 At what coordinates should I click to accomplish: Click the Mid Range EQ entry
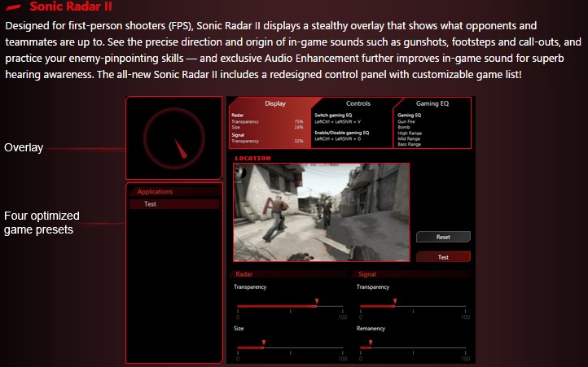click(x=409, y=138)
